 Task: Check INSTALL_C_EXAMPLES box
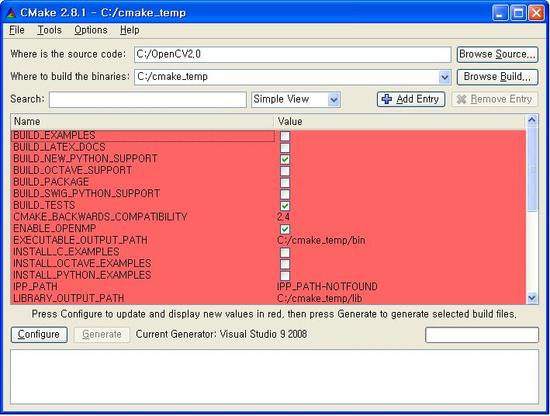[285, 253]
